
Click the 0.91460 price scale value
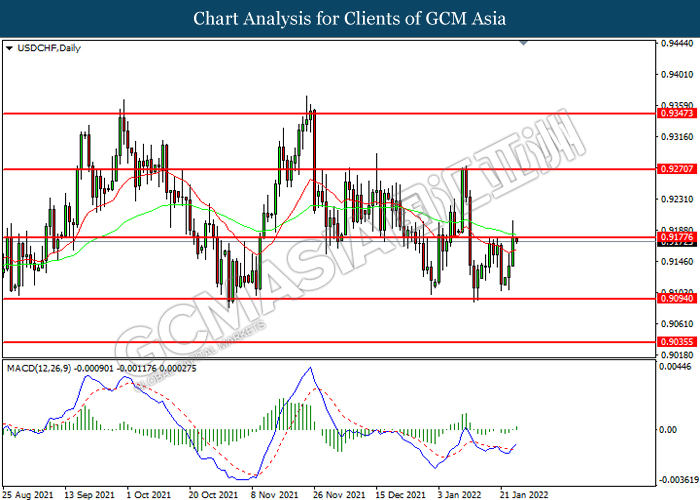point(677,262)
